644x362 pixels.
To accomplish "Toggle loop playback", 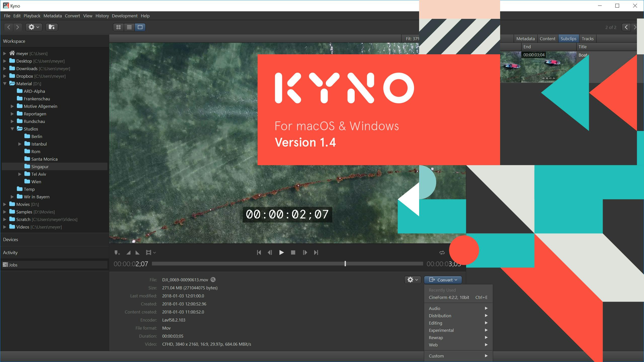I will pyautogui.click(x=442, y=253).
